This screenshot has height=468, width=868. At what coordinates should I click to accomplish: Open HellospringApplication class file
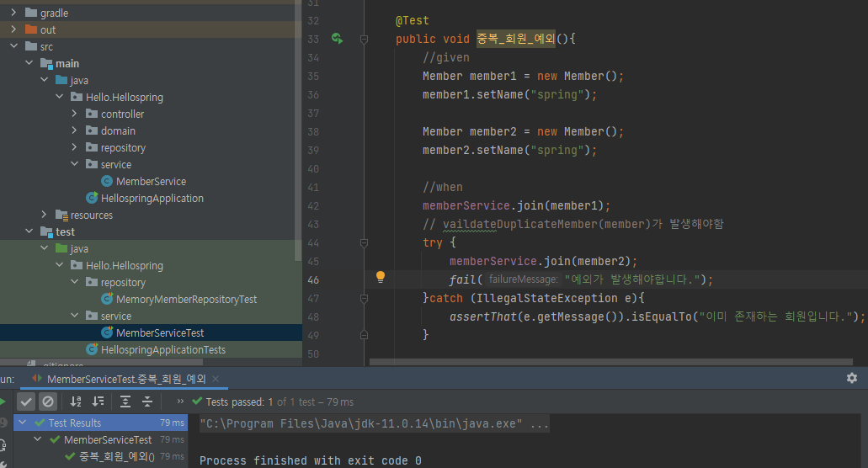click(x=152, y=198)
